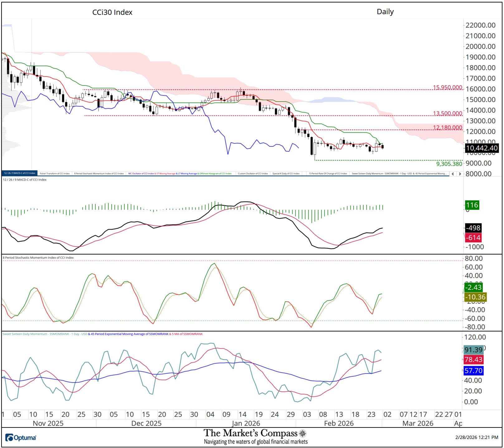Click the stochastic momentum value tag -2.43
Screen dimensions: 504x448
point(473,287)
